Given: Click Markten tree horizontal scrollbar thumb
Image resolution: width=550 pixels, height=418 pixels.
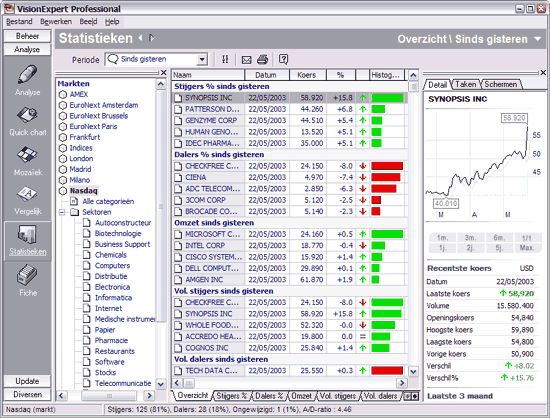Looking at the screenshot, I should pos(109,396).
